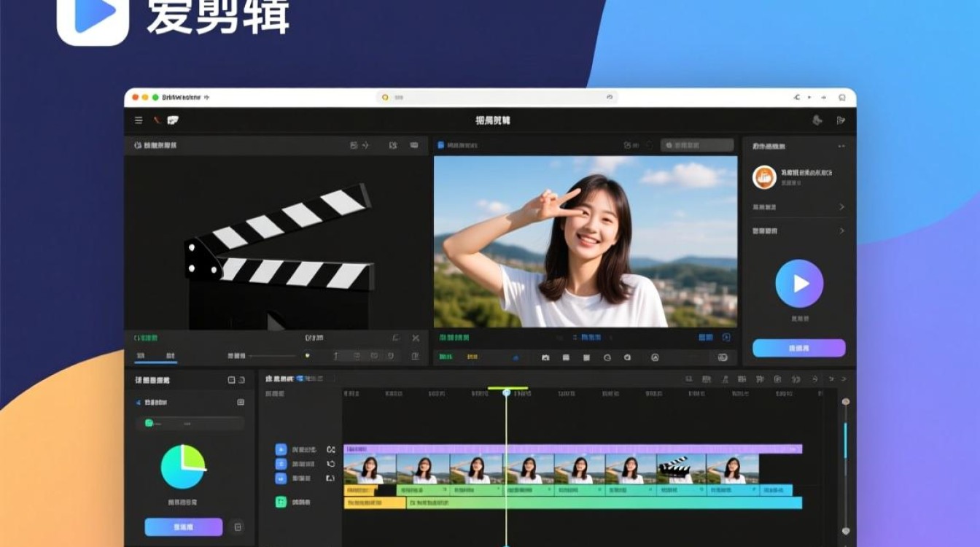Image resolution: width=980 pixels, height=547 pixels.
Task: Click the small blue square play icon below girl preview
Action: click(726, 338)
